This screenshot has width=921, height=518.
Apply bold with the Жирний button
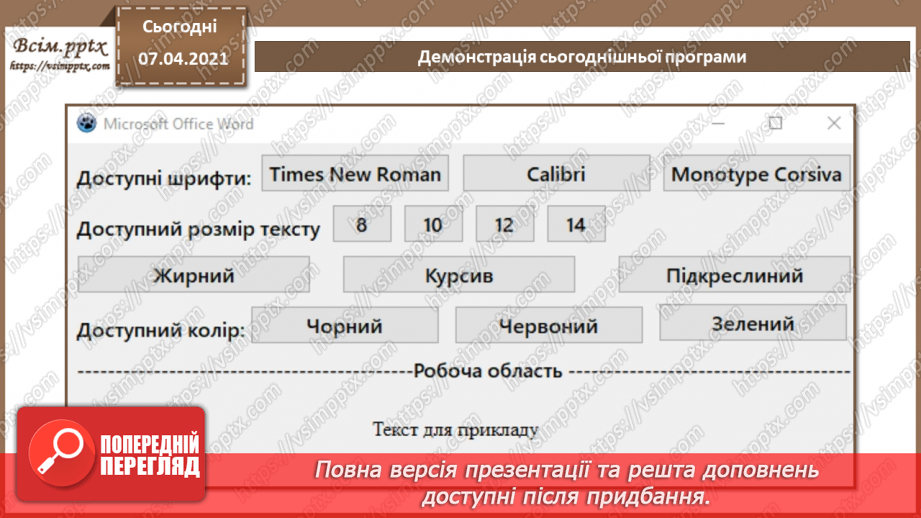pyautogui.click(x=194, y=274)
